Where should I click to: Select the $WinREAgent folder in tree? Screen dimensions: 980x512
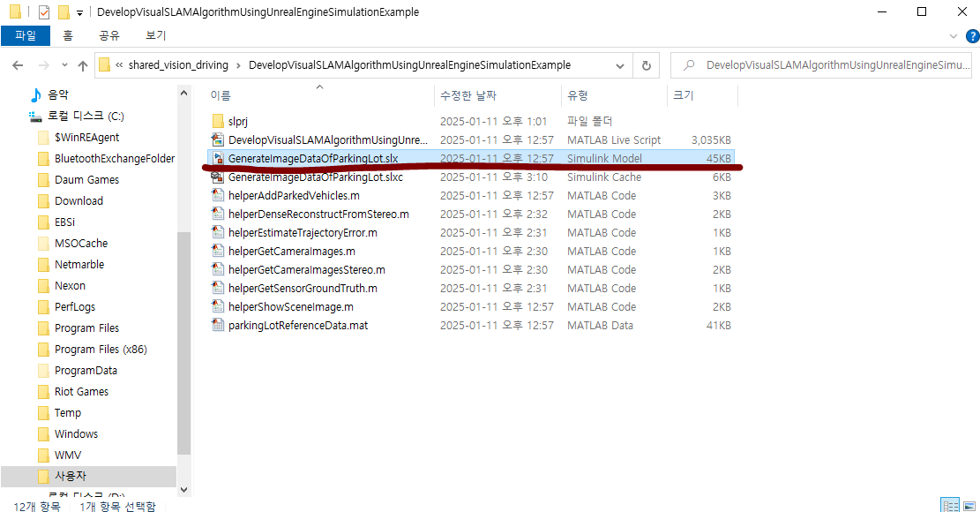tap(86, 137)
